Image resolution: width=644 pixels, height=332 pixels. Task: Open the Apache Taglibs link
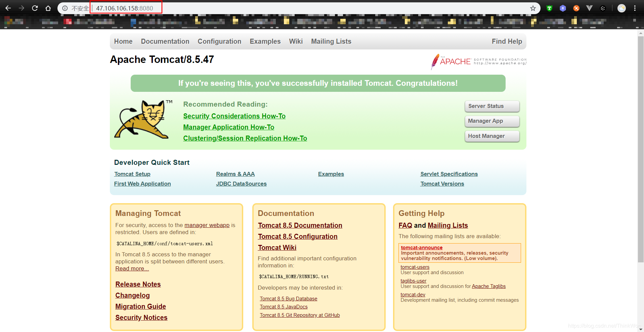click(x=488, y=286)
